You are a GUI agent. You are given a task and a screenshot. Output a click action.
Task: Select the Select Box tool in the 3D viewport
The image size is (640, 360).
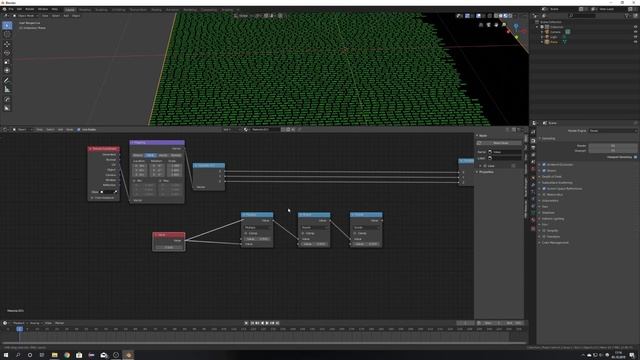pyautogui.click(x=7, y=25)
